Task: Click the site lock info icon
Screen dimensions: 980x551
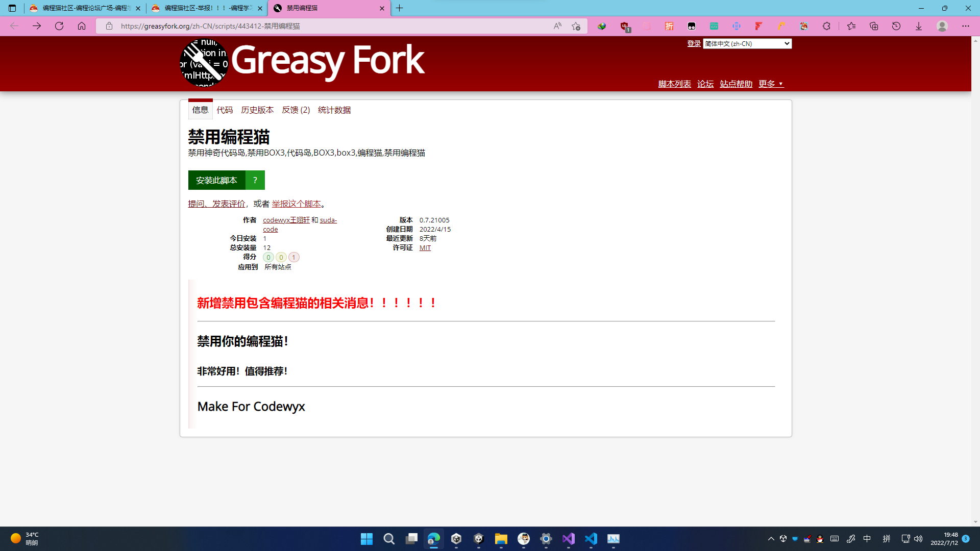Action: point(109,26)
